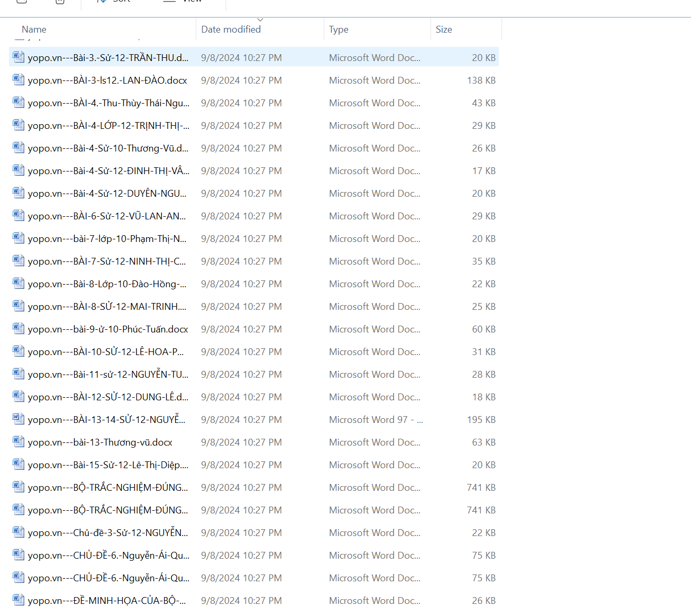
Task: Click the 28 KB size cell
Action: 484,375
